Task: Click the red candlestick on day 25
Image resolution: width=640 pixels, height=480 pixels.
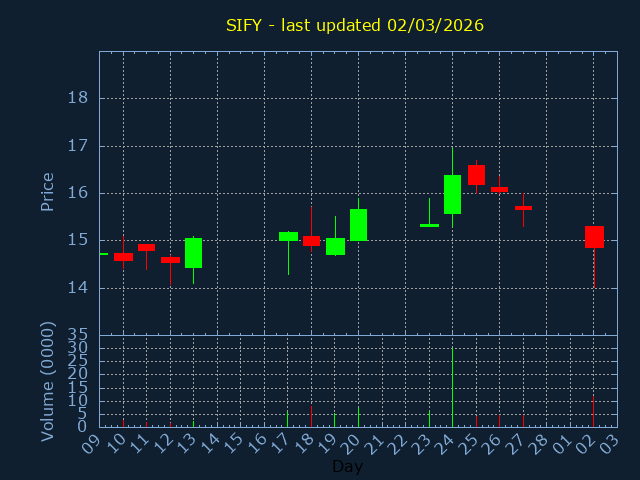Action: point(476,175)
